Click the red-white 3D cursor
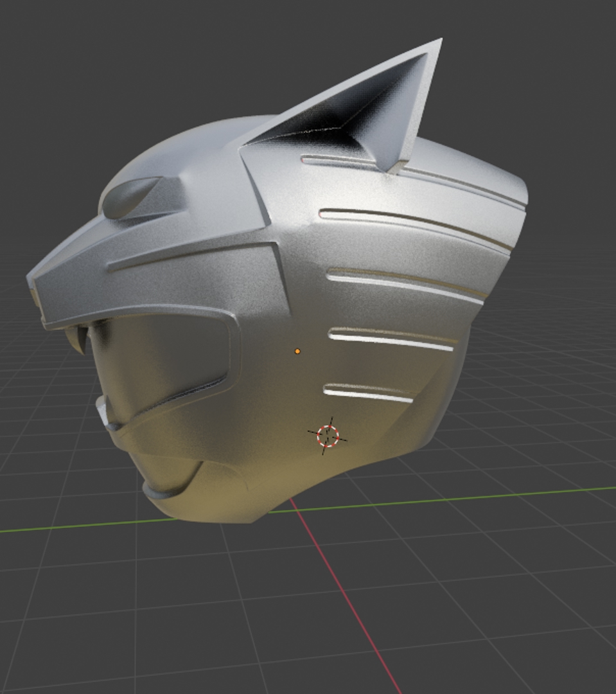 pyautogui.click(x=328, y=436)
